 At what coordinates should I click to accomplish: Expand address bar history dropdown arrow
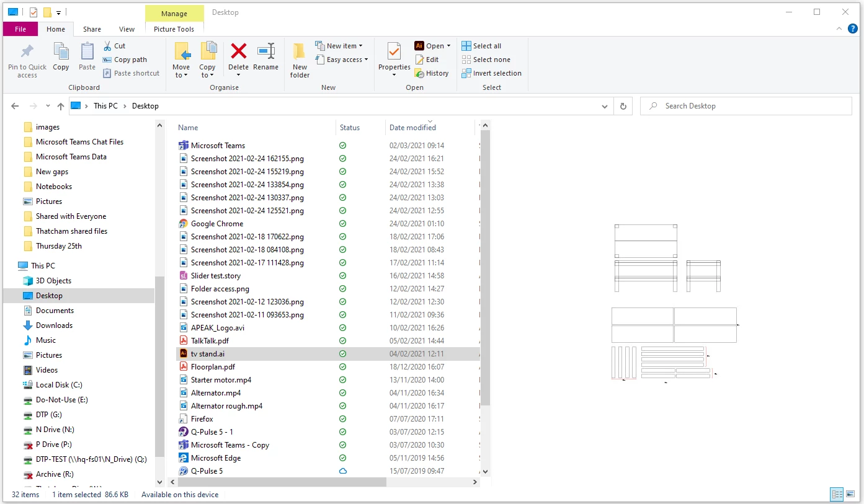(605, 106)
